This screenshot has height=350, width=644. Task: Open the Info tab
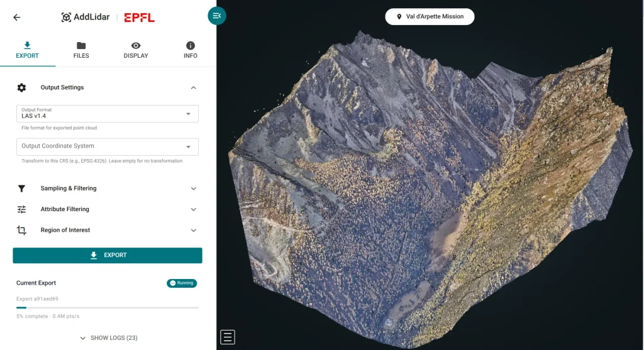tap(190, 50)
